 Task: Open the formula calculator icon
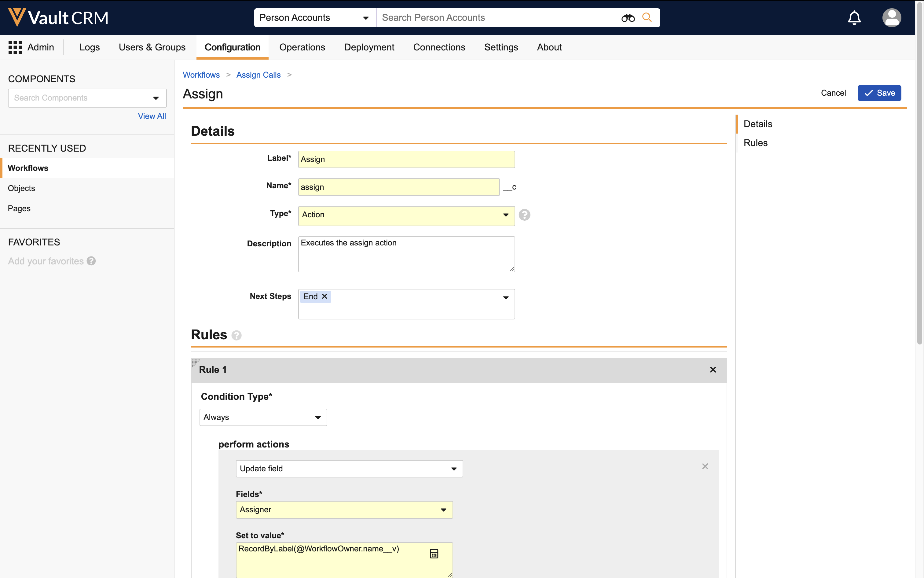pyautogui.click(x=434, y=553)
